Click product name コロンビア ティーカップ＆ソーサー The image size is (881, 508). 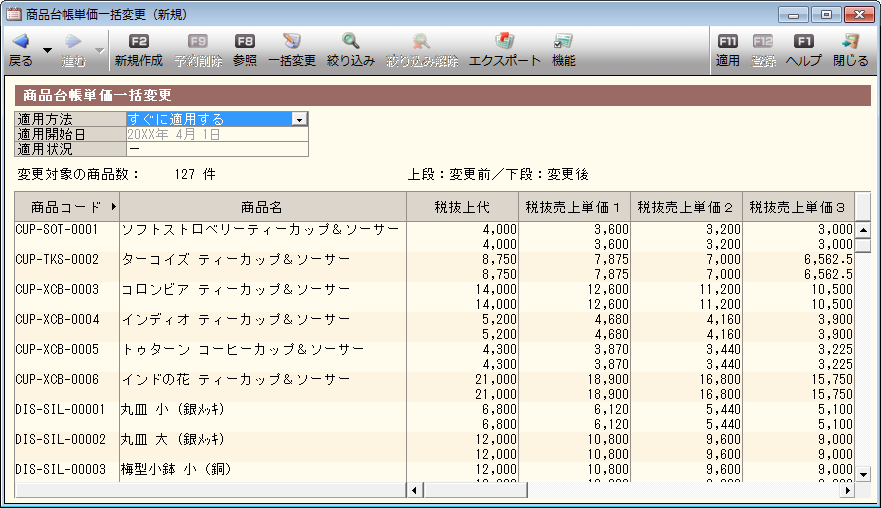pyautogui.click(x=236, y=289)
